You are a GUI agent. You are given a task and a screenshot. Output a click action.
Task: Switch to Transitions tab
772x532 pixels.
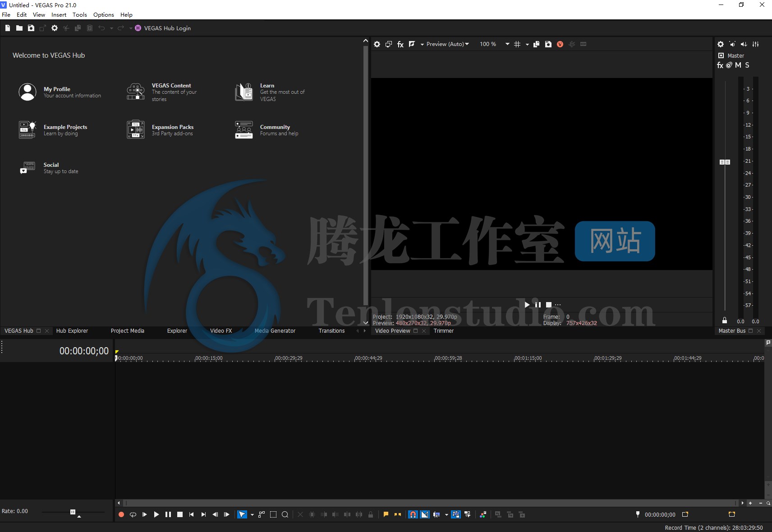[x=331, y=330]
